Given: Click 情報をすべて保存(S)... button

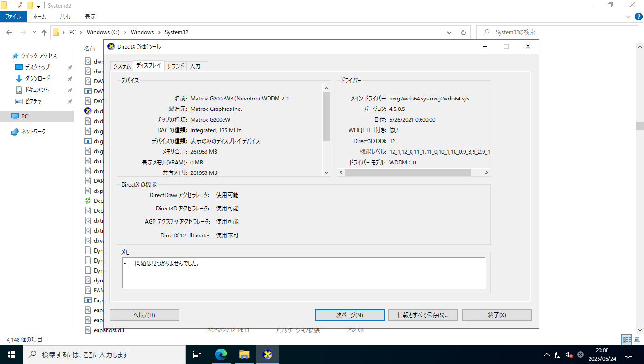Looking at the screenshot, I should point(423,315).
